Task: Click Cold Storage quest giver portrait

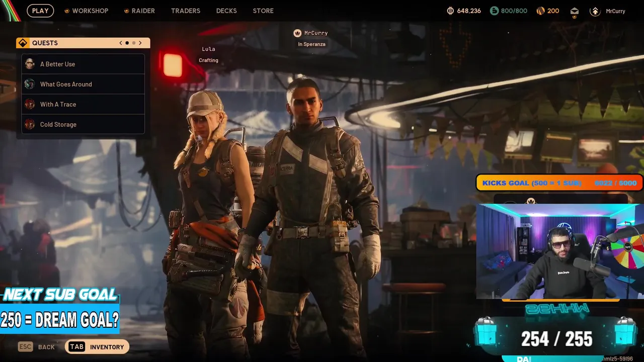Action: [x=30, y=124]
